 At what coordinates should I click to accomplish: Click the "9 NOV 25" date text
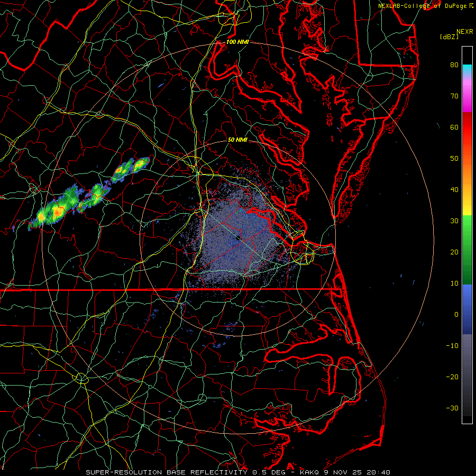(x=343, y=472)
